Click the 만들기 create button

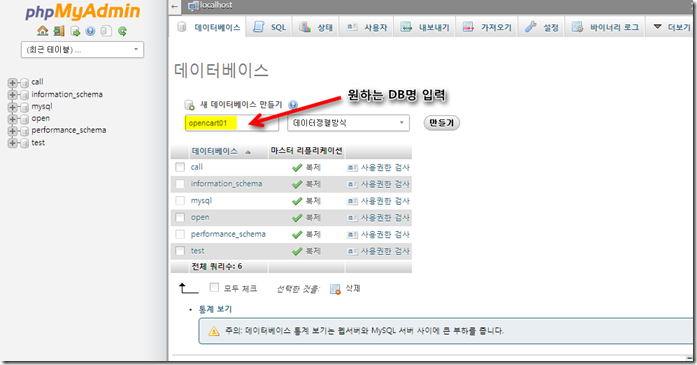point(441,123)
